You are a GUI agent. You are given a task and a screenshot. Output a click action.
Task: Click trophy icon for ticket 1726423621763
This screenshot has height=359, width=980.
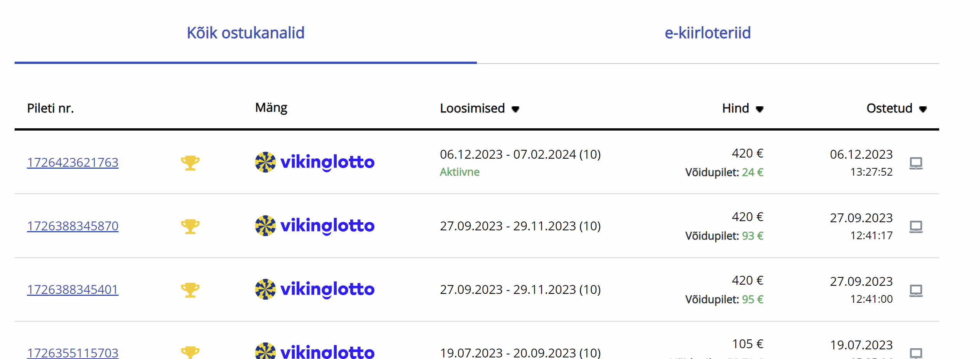tap(190, 163)
